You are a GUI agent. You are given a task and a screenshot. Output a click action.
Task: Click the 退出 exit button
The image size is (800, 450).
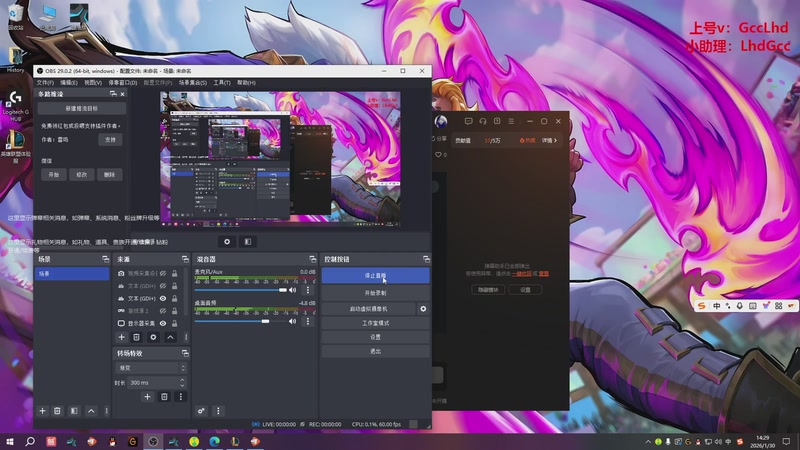[376, 352]
